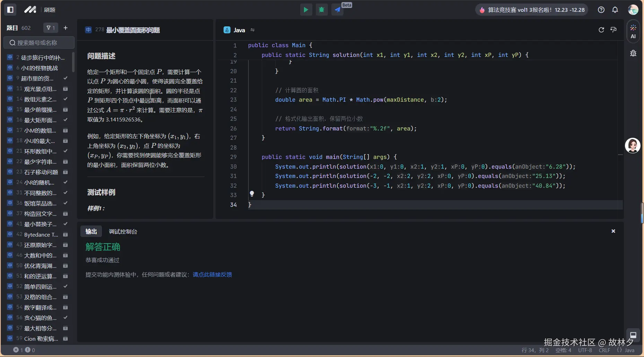Focus the 搜索题号或名称 search field

click(x=39, y=43)
